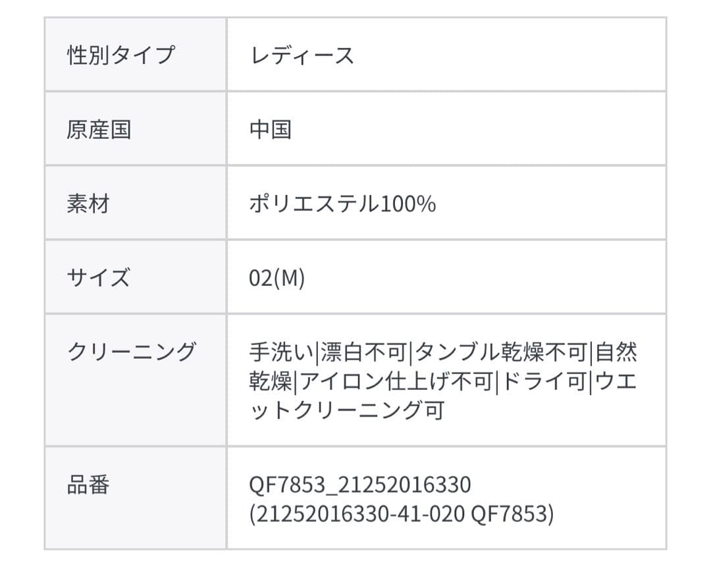The image size is (711, 588).
Task: Click the 素材 label cell
Action: [x=88, y=203]
